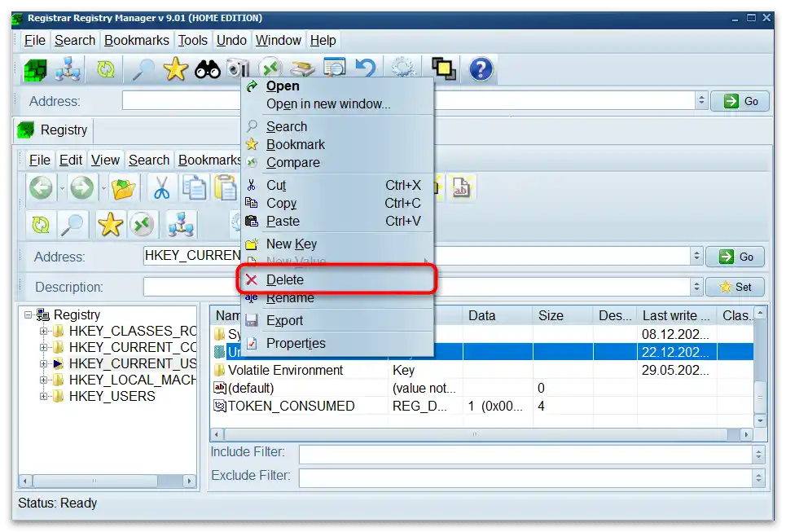Image resolution: width=786 pixels, height=532 pixels.
Task: Click the Include Filter input field
Action: point(526,455)
